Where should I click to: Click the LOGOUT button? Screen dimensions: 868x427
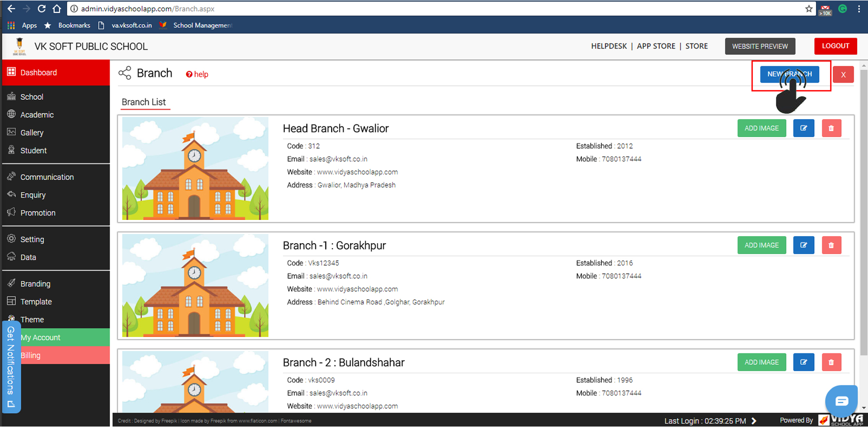(835, 46)
